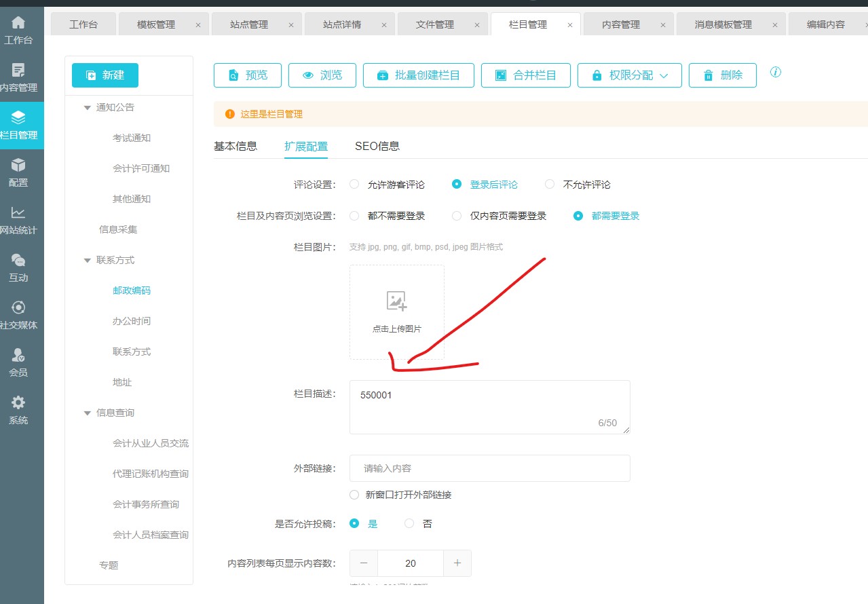Click the 外部链接 input field
The height and width of the screenshot is (604, 868).
click(489, 468)
